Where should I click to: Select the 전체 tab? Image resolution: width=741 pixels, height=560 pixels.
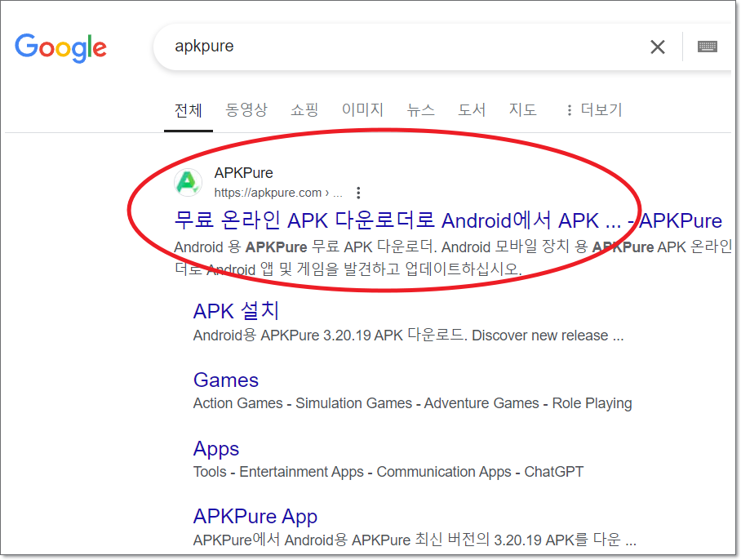(188, 110)
